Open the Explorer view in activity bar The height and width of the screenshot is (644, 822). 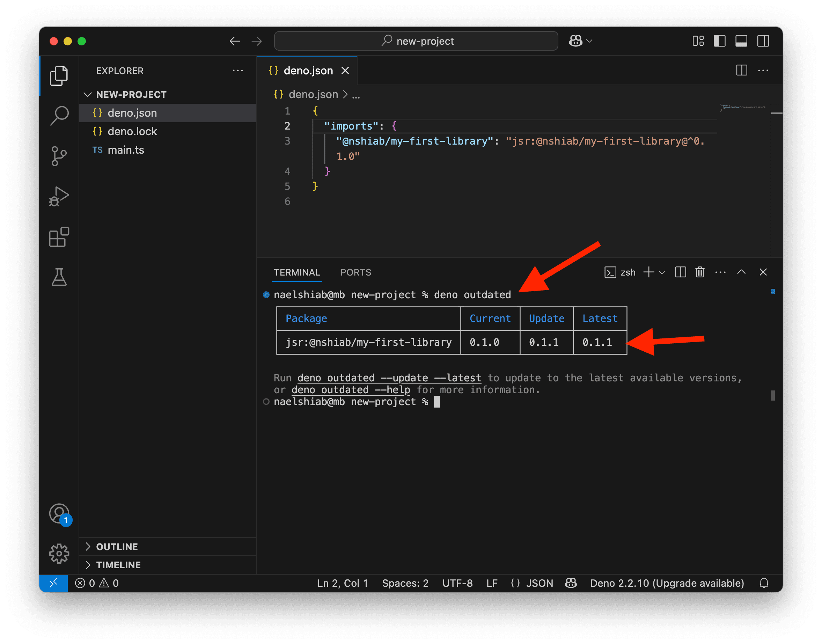click(x=59, y=76)
